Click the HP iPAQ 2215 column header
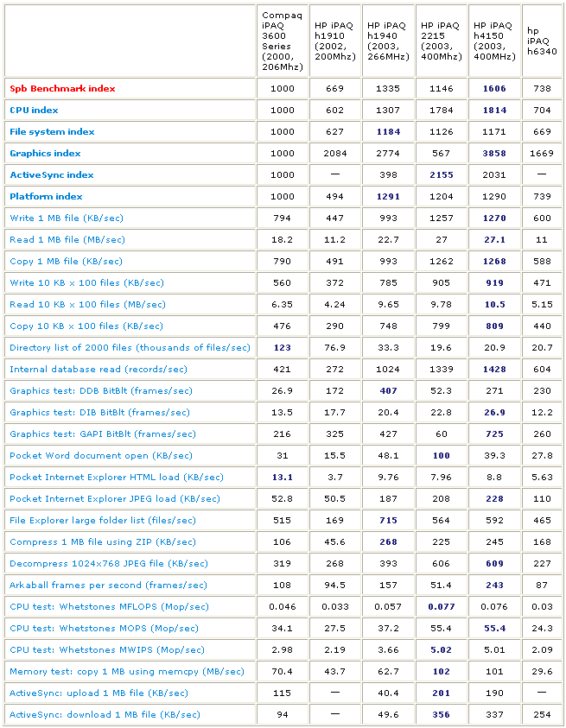566x728 pixels. [x=441, y=41]
